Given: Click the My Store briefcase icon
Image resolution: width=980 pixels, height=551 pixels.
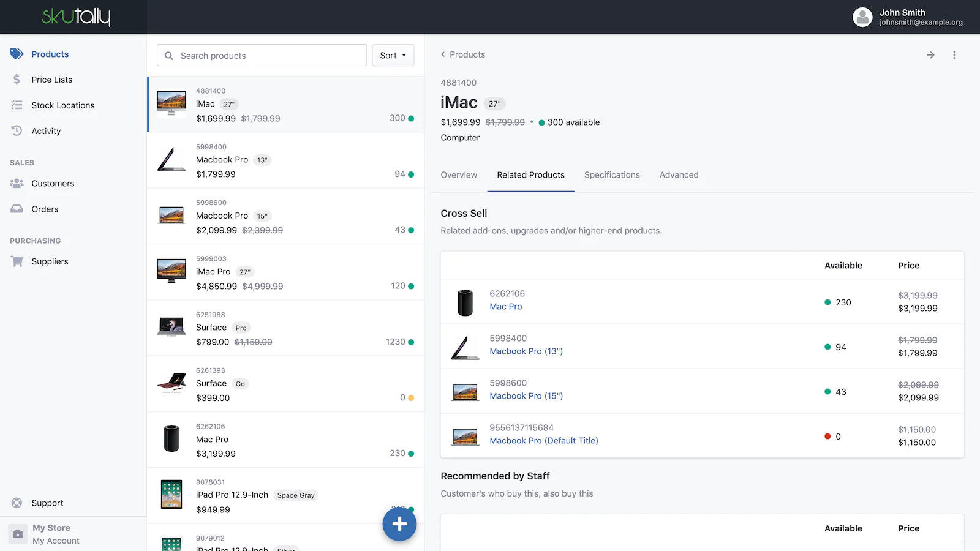Looking at the screenshot, I should 18,534.
